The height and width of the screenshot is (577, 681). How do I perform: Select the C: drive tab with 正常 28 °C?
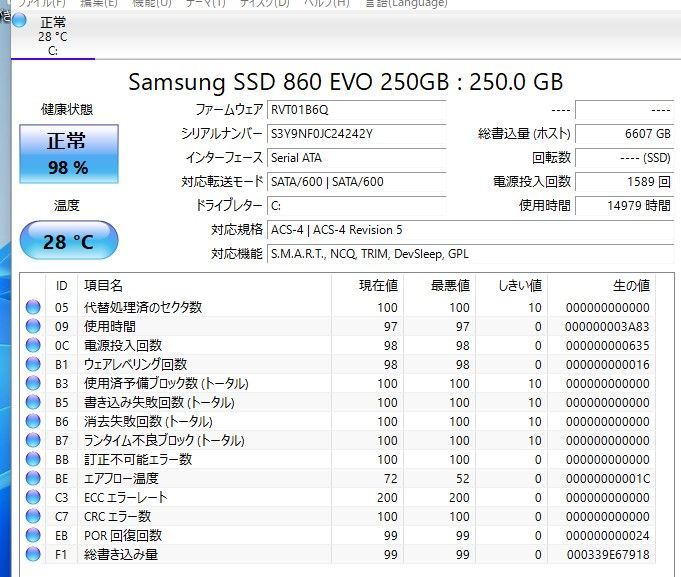53,36
